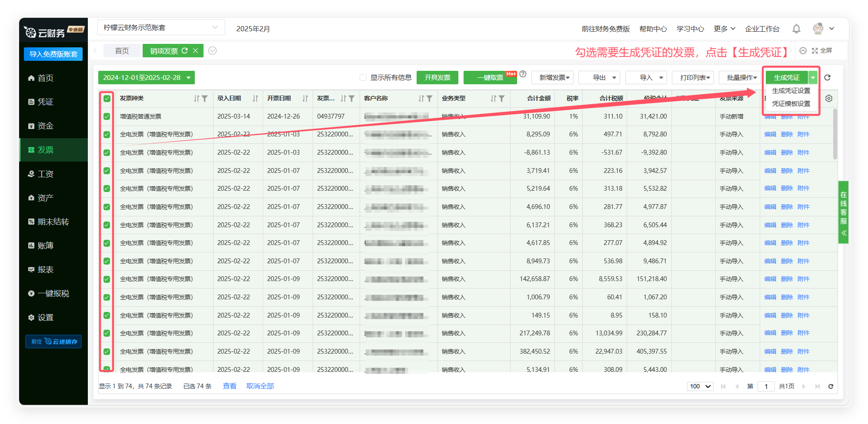This screenshot has width=868, height=424.
Task: Click the page number input field
Action: 766,386
